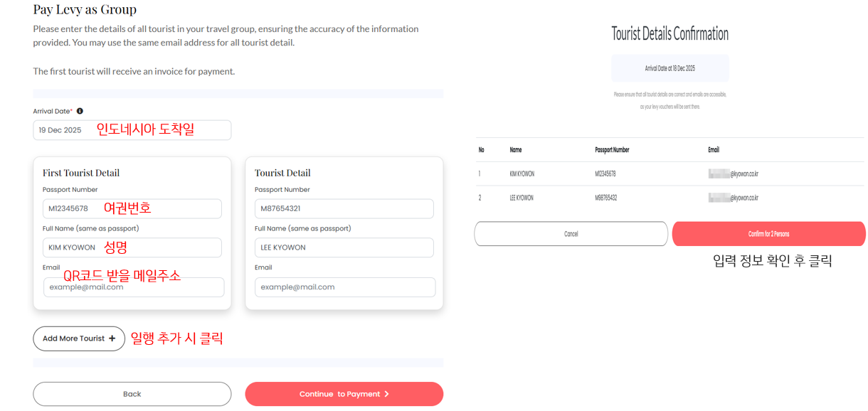
Task: Click the arrow on Continue to Payment
Action: [x=387, y=394]
